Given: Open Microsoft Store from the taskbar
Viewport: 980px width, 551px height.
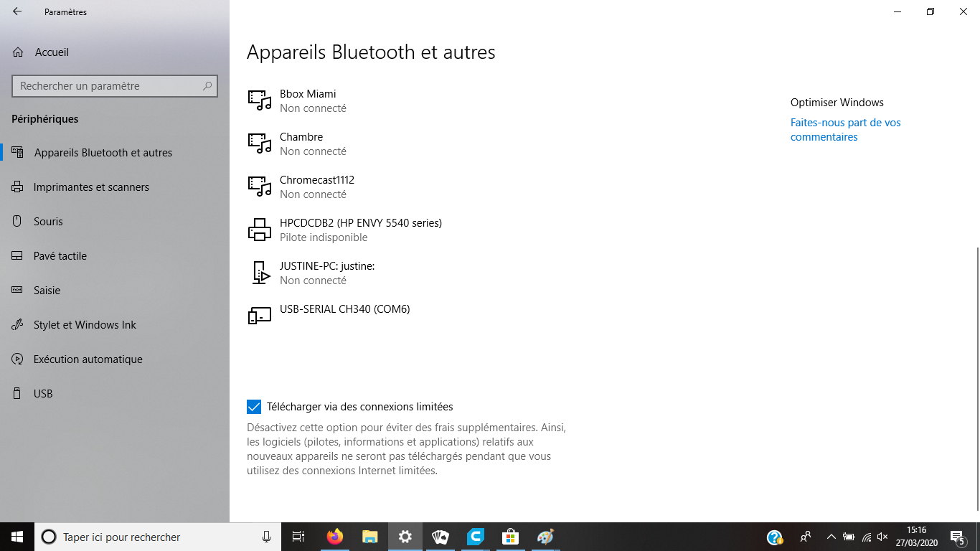Looking at the screenshot, I should point(511,537).
